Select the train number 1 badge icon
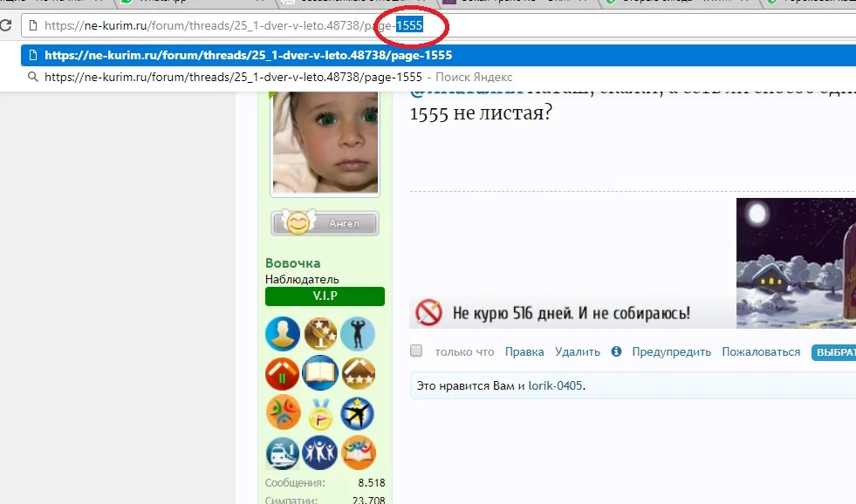856x504 pixels. pyautogui.click(x=283, y=453)
